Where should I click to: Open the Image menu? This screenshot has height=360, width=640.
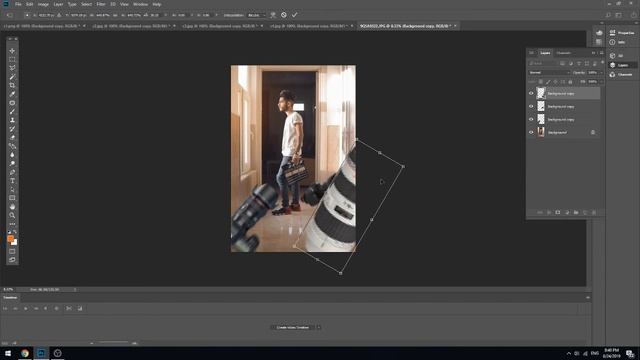coord(43,4)
